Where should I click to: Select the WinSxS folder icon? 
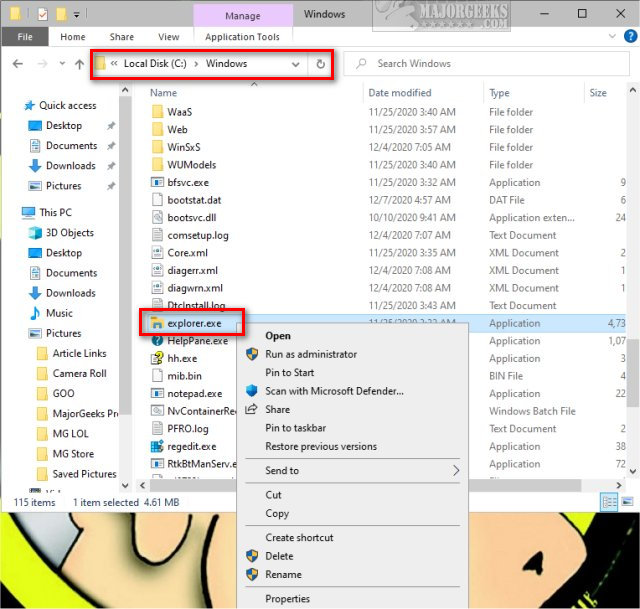point(158,147)
